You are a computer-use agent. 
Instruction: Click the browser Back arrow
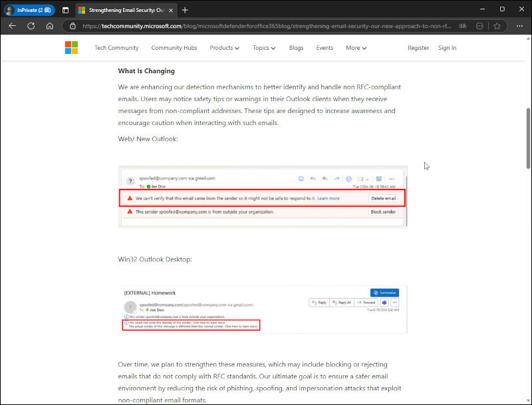click(x=13, y=26)
